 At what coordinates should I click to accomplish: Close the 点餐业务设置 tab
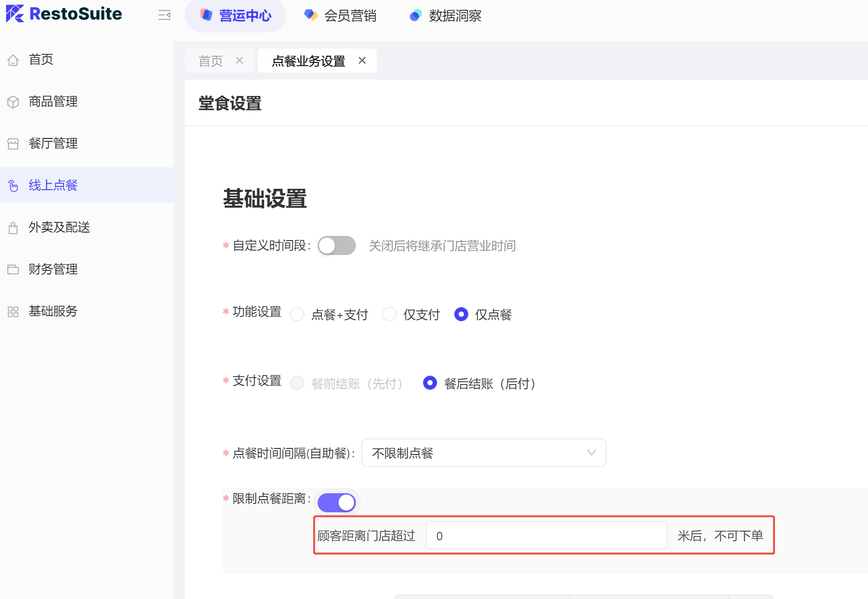(362, 61)
